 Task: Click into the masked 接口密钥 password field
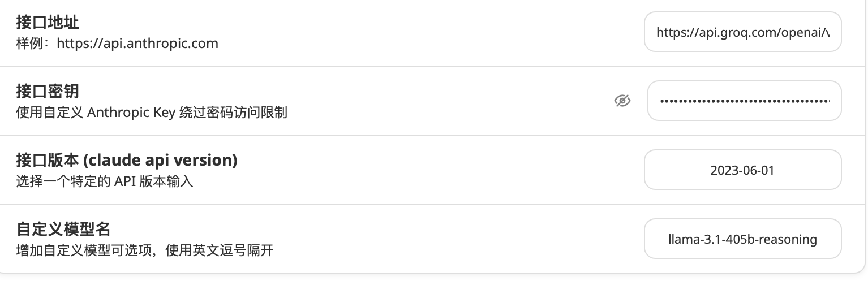pos(744,101)
